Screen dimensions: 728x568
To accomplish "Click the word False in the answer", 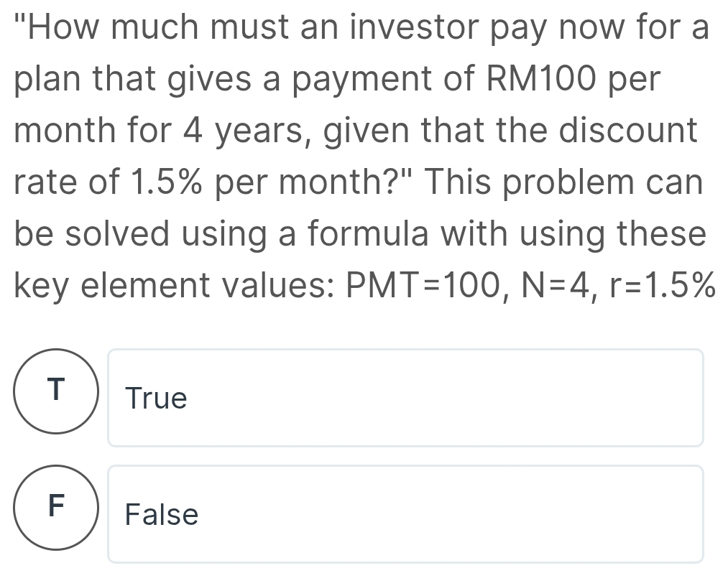I will click(x=162, y=515).
